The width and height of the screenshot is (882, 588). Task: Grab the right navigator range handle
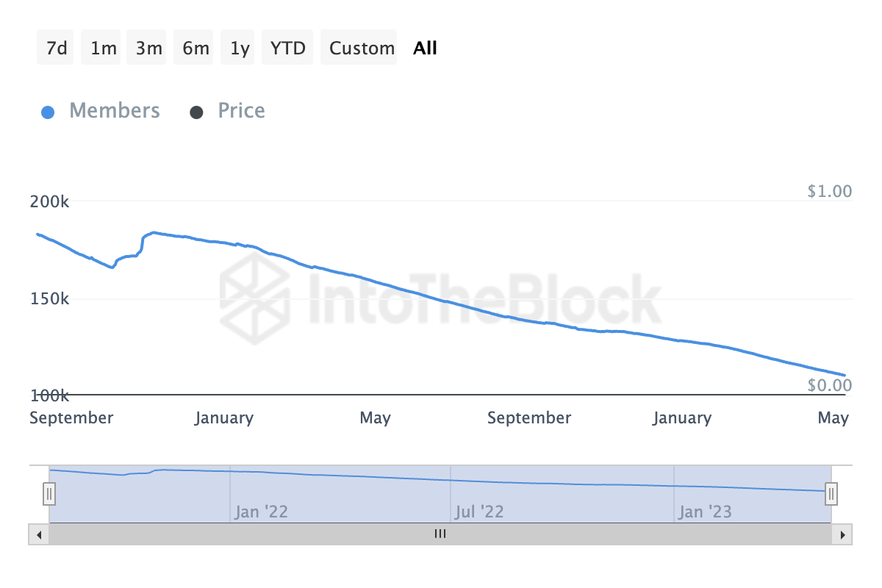(831, 494)
